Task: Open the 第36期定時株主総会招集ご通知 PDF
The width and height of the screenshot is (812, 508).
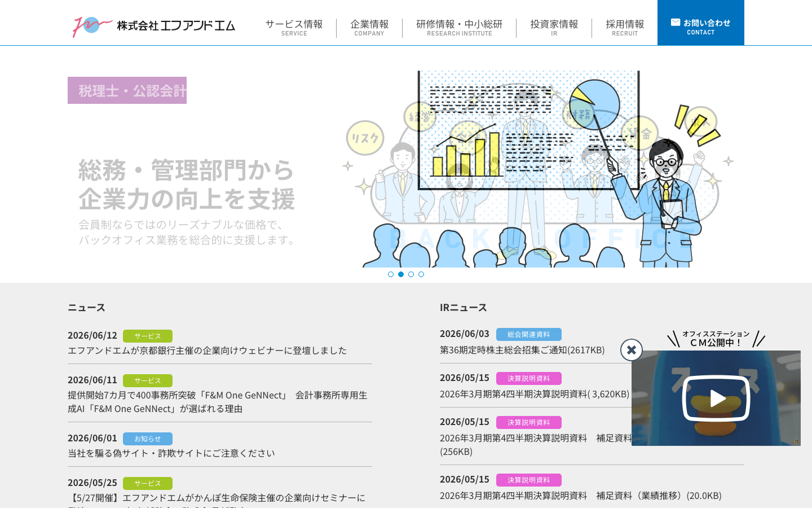Action: 522,350
